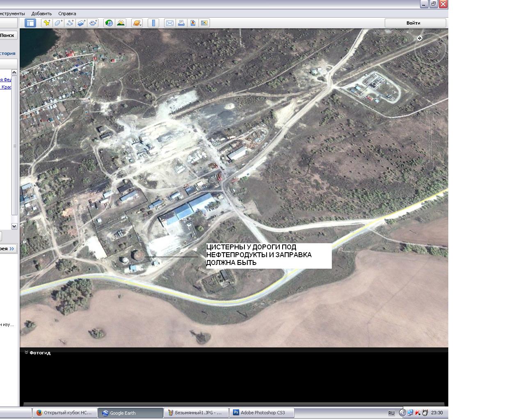Click the Add Polygon tool
Image resolution: width=525 pixels, height=420 pixels.
click(58, 23)
